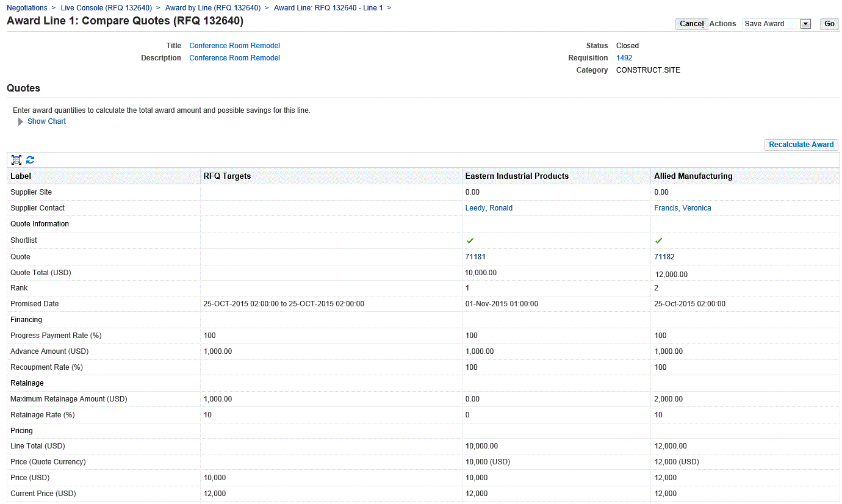Select the Pricing section label
This screenshot has height=504, width=842.
point(22,431)
